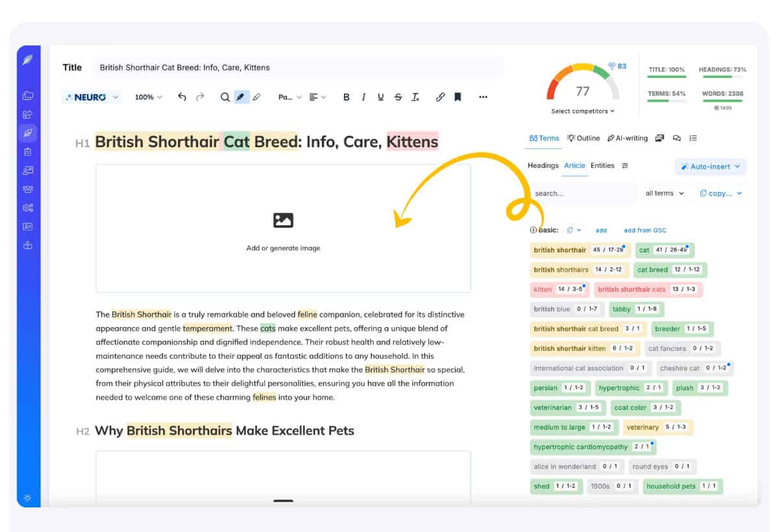The image size is (779, 532).
Task: Select the eraser highlight tool
Action: (x=256, y=97)
